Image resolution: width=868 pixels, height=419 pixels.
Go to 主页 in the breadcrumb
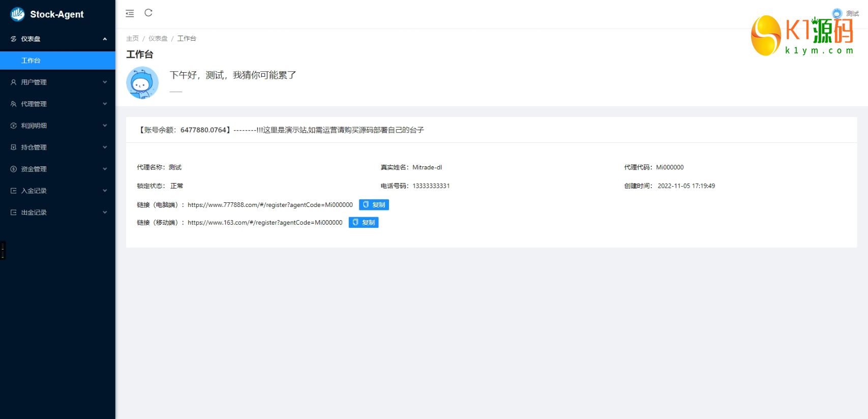tap(132, 39)
